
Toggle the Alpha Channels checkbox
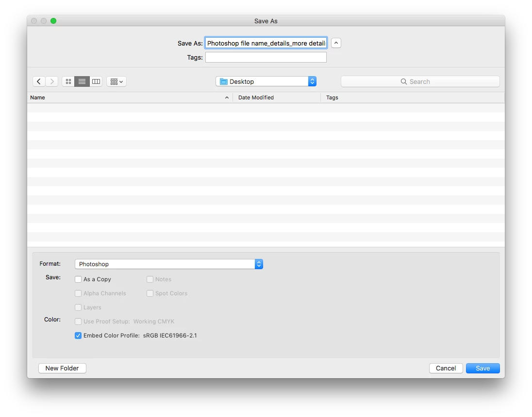click(78, 293)
